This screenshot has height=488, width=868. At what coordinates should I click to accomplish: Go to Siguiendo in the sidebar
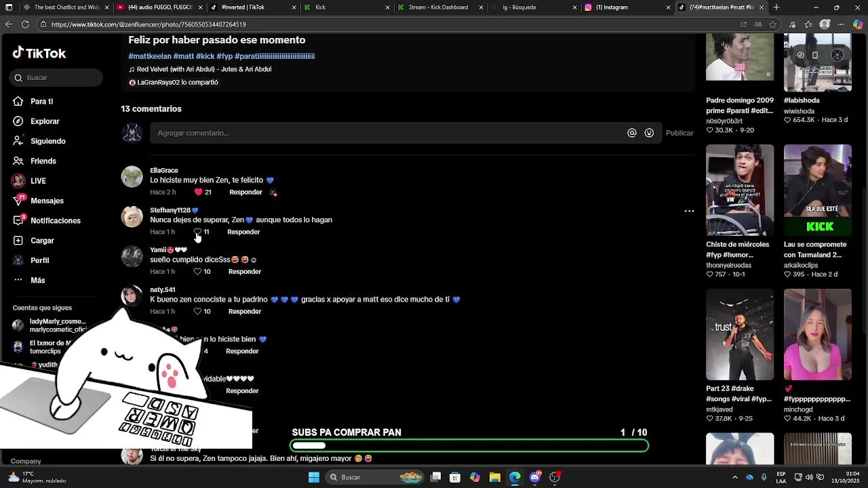(47, 141)
